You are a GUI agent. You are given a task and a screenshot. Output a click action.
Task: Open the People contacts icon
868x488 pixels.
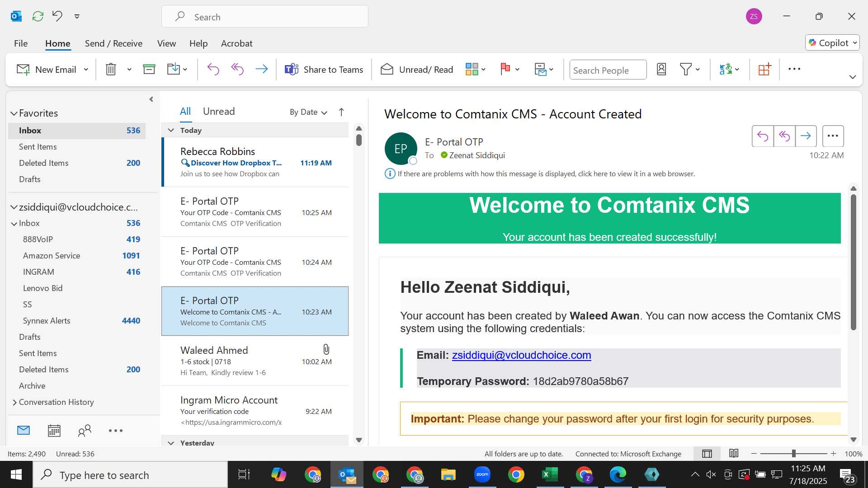(x=85, y=431)
